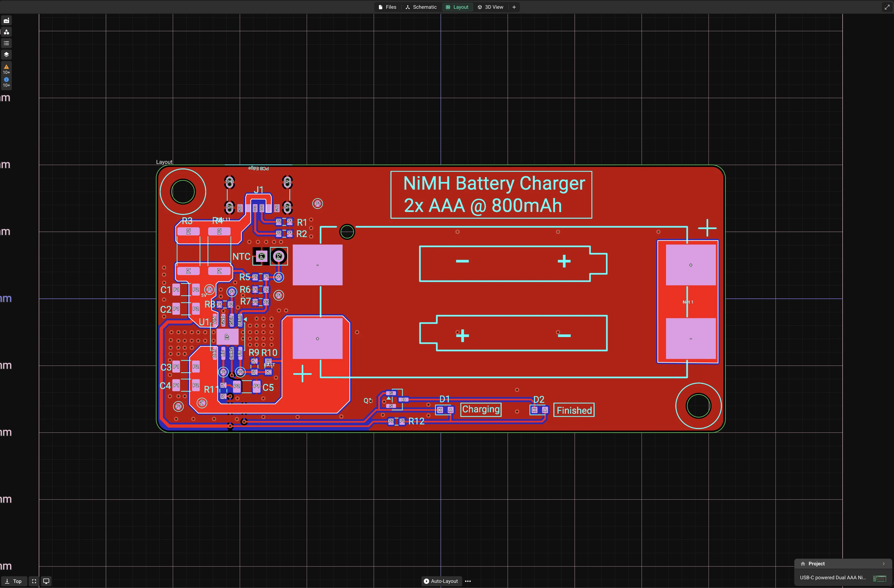This screenshot has width=894, height=588.
Task: Switch to the Files tab
Action: click(x=387, y=7)
